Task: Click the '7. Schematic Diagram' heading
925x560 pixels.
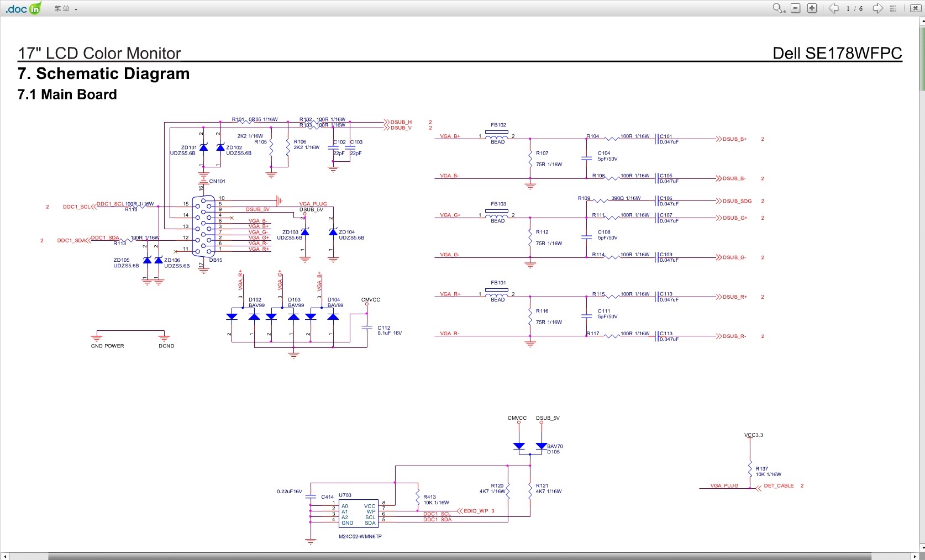Action: [103, 73]
